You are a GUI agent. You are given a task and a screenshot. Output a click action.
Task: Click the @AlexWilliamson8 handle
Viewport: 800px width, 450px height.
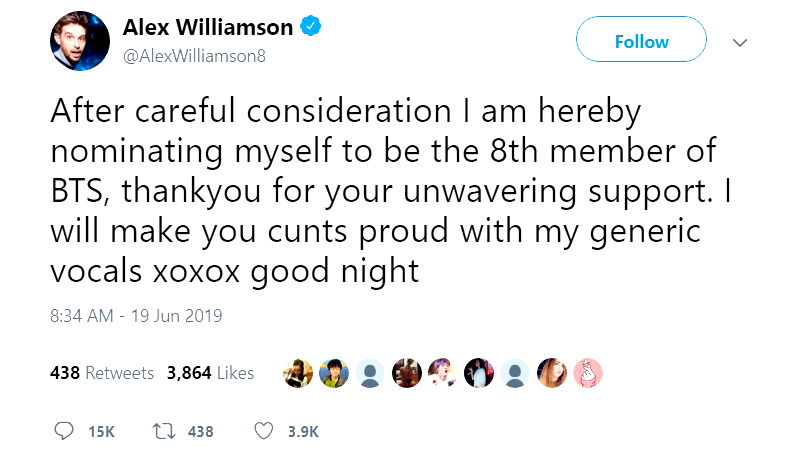pyautogui.click(x=195, y=56)
